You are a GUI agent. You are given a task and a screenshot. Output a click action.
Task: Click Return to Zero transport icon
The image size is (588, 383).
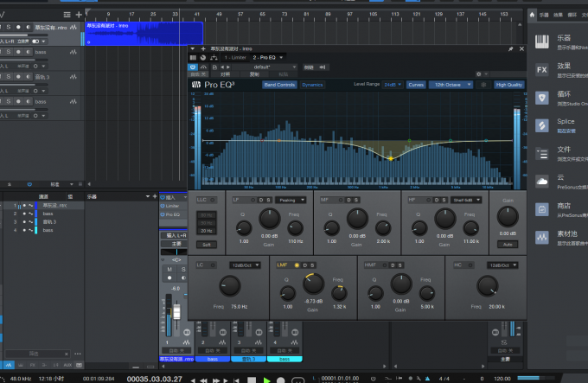click(236, 380)
